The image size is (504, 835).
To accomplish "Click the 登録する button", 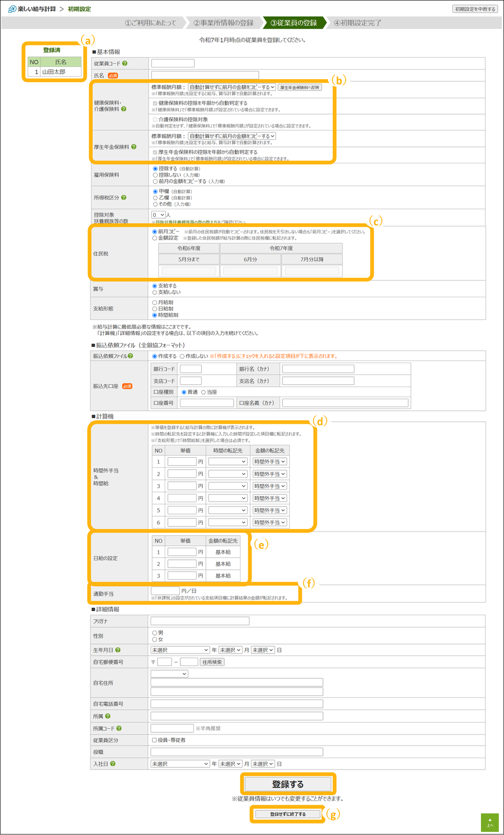I will coord(288,784).
